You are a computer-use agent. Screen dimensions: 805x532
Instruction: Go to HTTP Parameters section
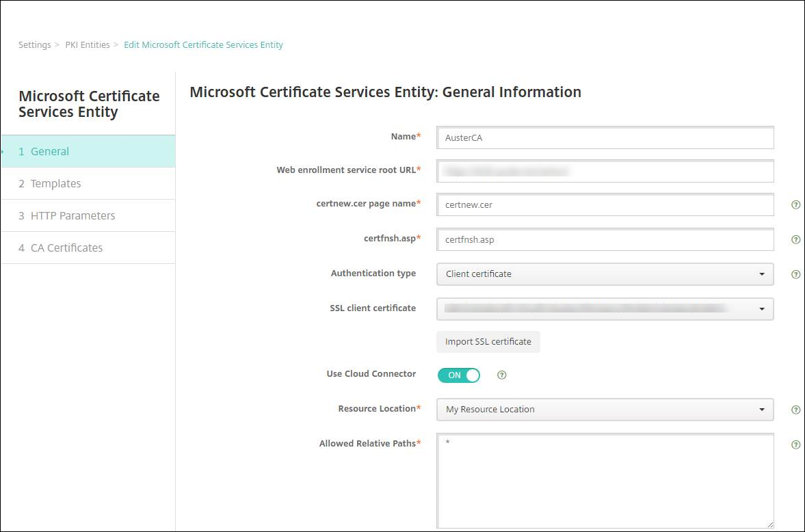(x=88, y=215)
